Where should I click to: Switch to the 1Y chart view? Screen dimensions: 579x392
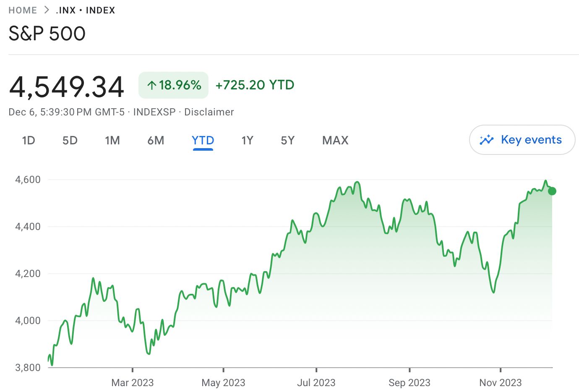247,140
